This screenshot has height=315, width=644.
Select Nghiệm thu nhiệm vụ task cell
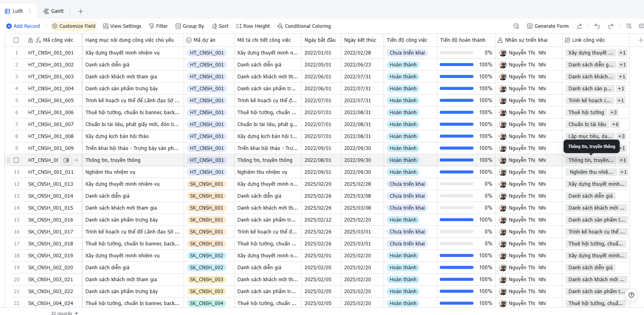(x=133, y=172)
